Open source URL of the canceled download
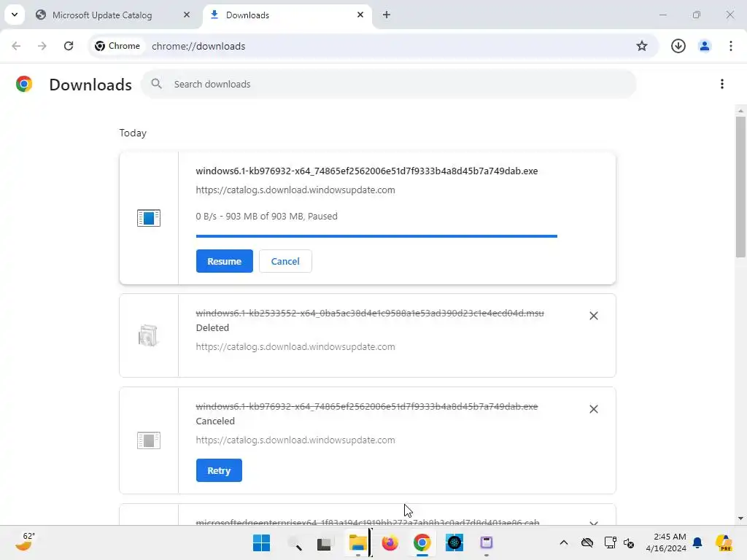 pos(295,440)
